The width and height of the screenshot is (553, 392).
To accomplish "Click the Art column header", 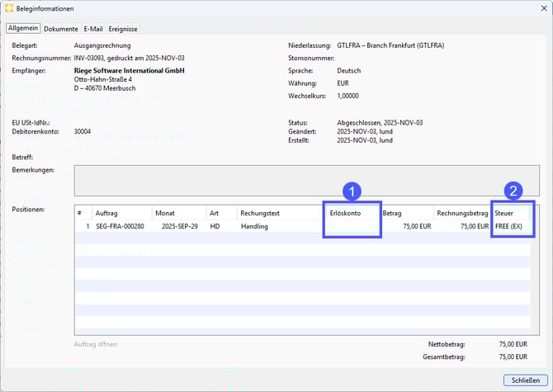I will pos(214,213).
